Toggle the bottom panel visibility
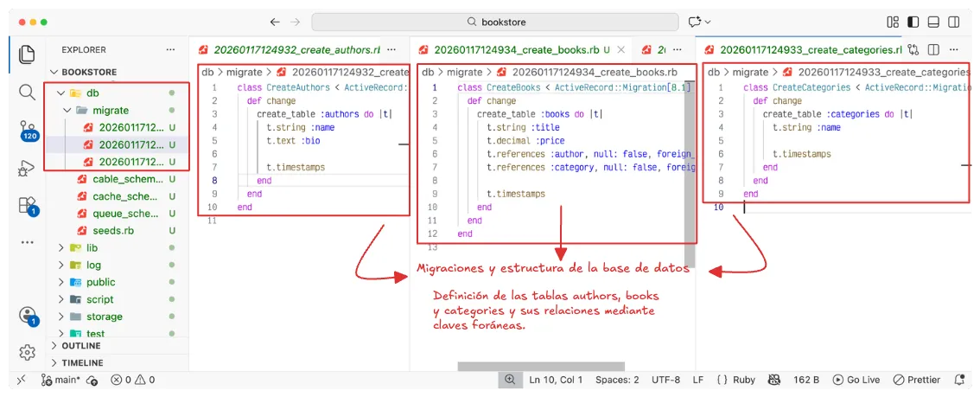Viewport: 980px width, 397px height. pos(933,22)
